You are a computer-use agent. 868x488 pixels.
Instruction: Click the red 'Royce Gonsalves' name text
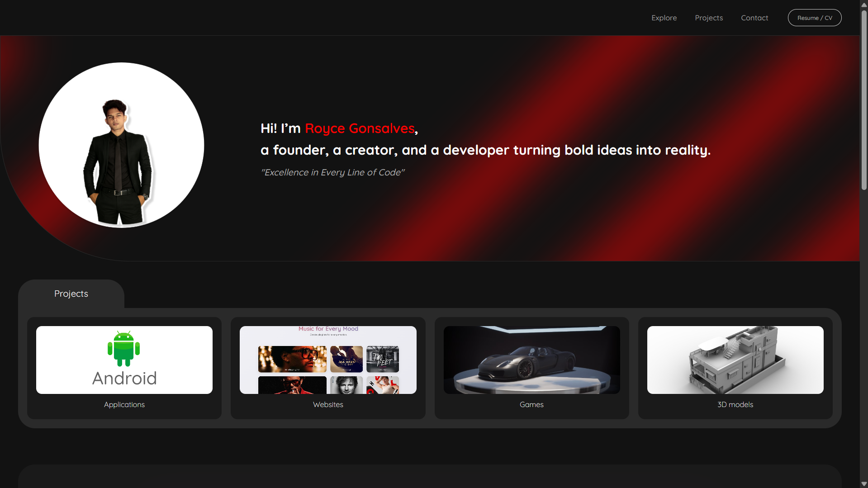tap(359, 128)
